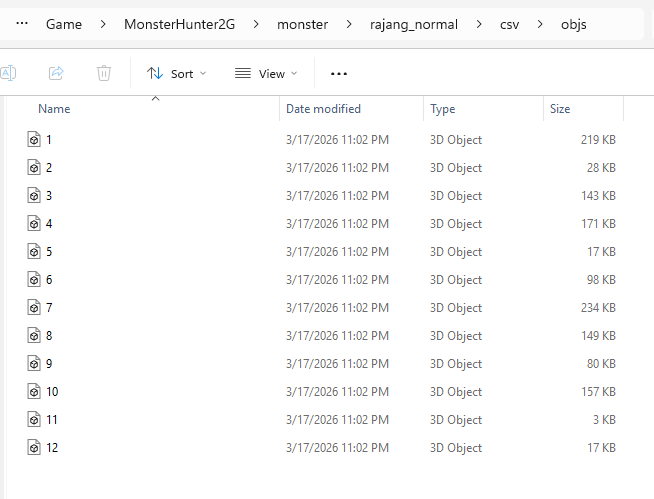Viewport: 654px width, 499px height.
Task: Click the Delete trash can icon
Action: tap(104, 73)
